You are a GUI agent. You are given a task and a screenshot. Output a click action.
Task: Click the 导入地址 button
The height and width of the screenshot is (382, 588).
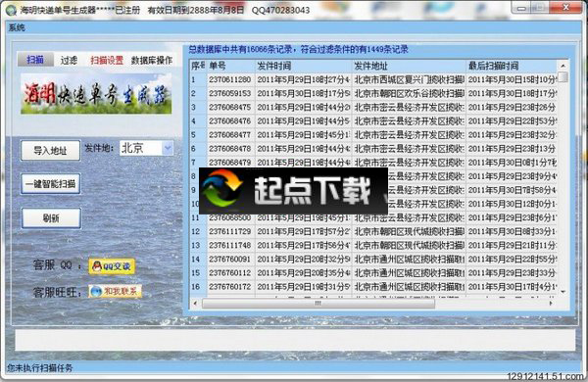(x=50, y=150)
